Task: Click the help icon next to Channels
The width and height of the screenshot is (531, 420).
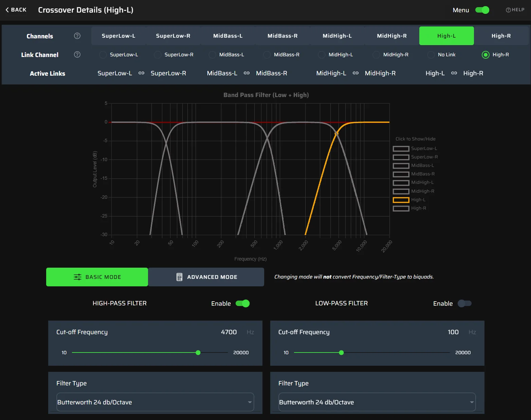Action: pos(77,36)
